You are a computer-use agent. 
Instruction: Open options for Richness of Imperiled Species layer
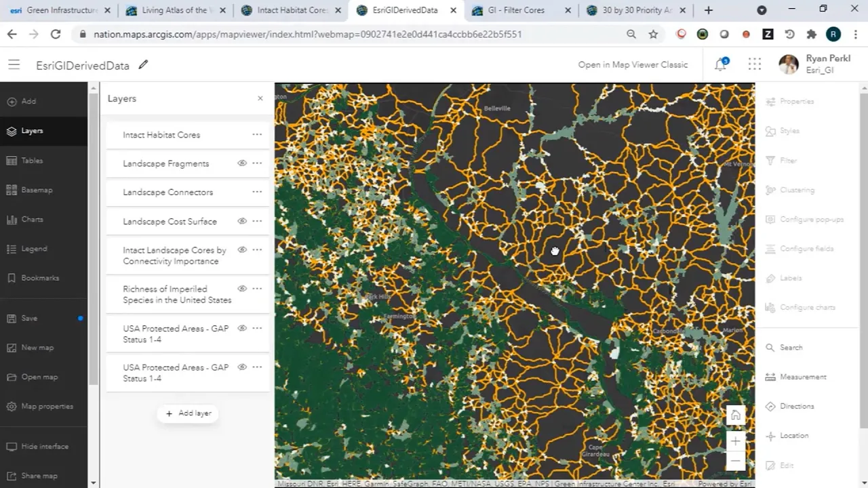tap(257, 289)
